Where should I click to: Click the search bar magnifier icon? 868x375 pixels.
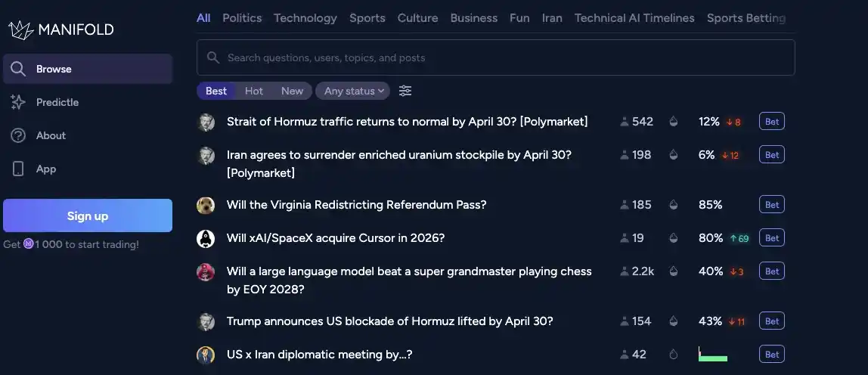click(x=212, y=57)
